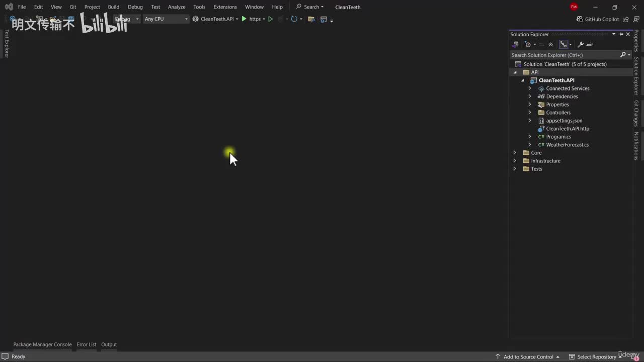
Task: Open the Extensions menu
Action: [225, 7]
